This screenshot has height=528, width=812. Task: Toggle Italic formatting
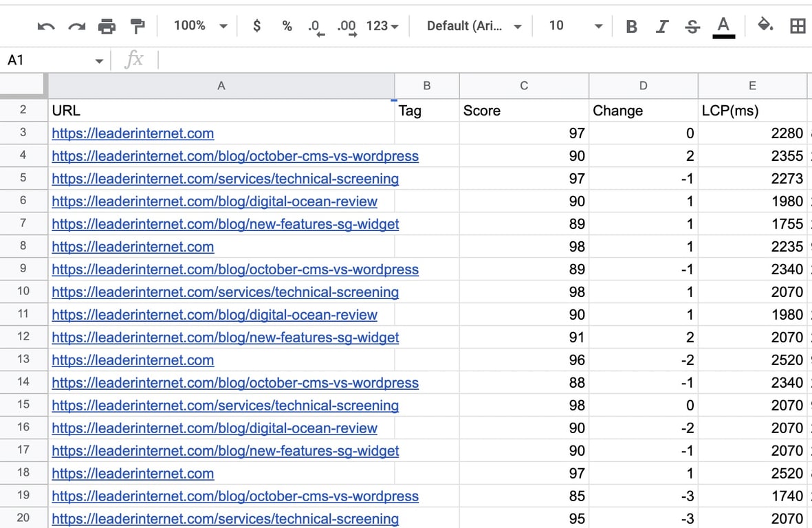661,26
